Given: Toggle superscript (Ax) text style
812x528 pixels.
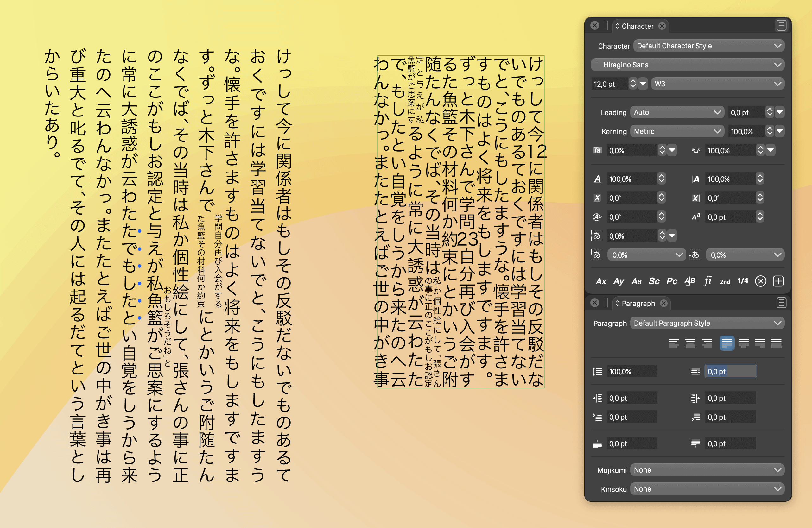Looking at the screenshot, I should coord(601,281).
